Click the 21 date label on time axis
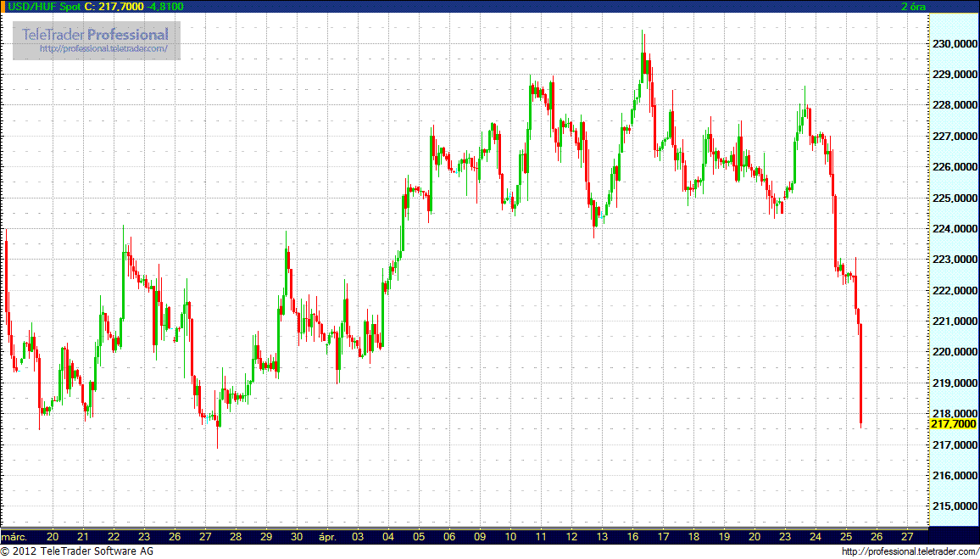The height and width of the screenshot is (559, 980). tap(83, 536)
